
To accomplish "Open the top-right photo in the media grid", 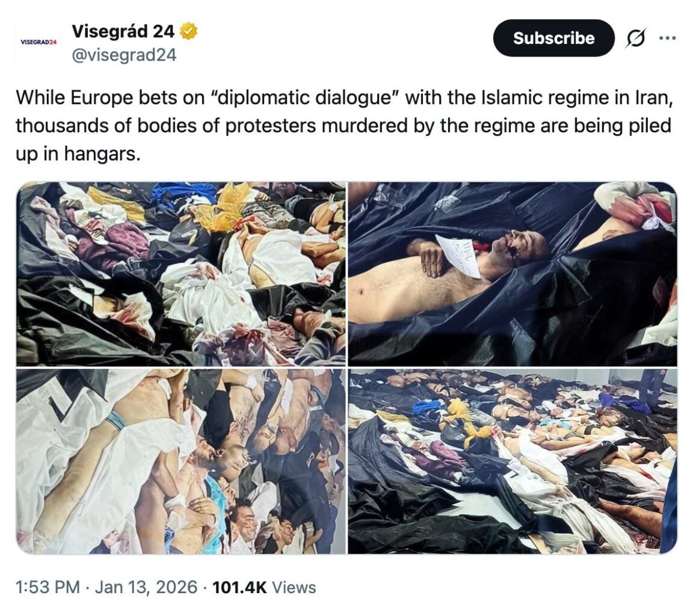I will coord(512,274).
